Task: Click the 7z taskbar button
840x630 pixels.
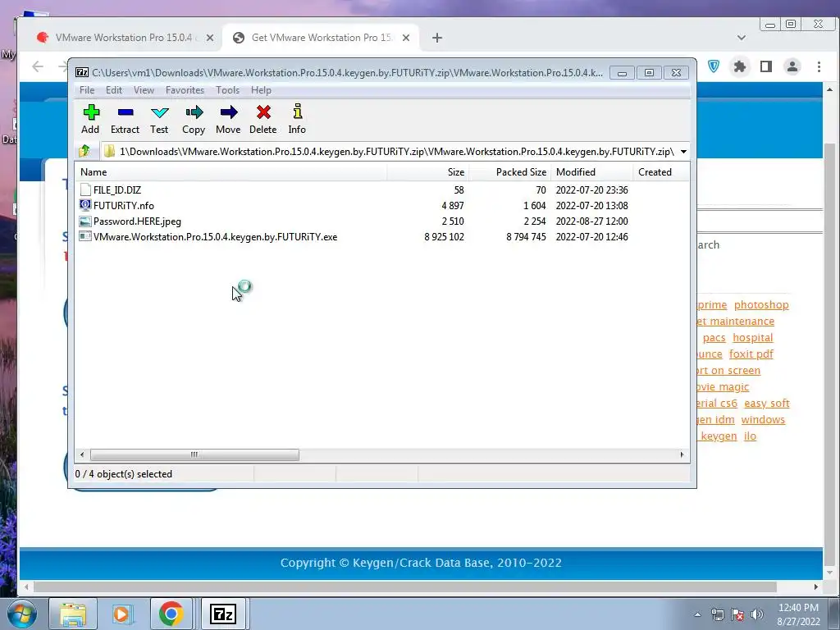Action: pos(223,614)
